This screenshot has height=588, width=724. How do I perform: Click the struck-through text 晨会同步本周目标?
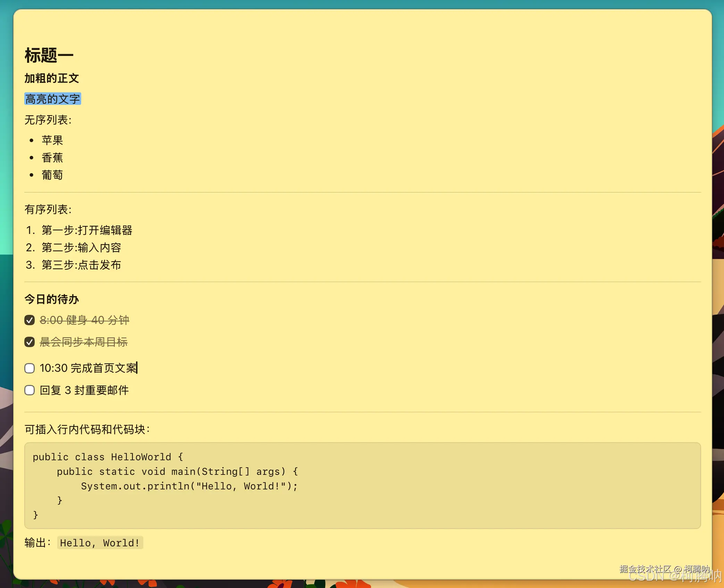pyautogui.click(x=84, y=342)
